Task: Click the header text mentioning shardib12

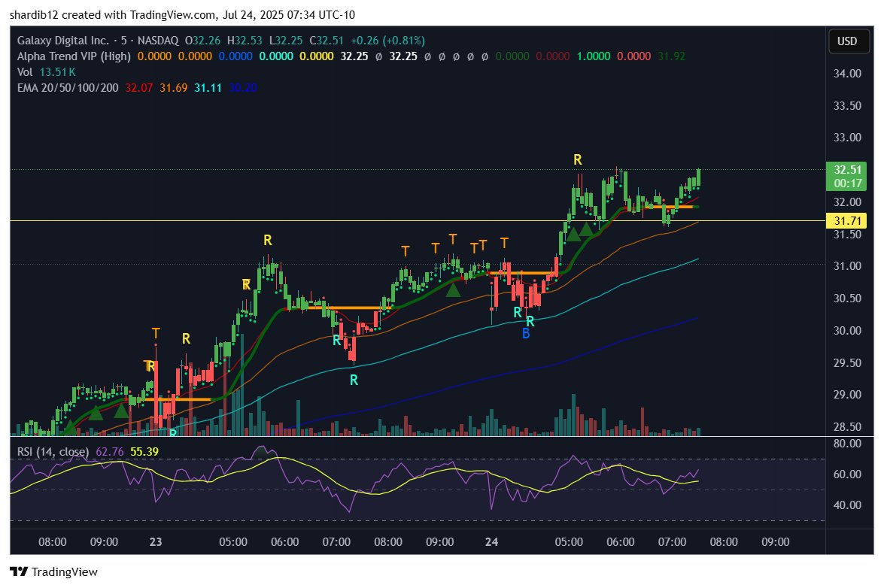Action: coord(182,14)
